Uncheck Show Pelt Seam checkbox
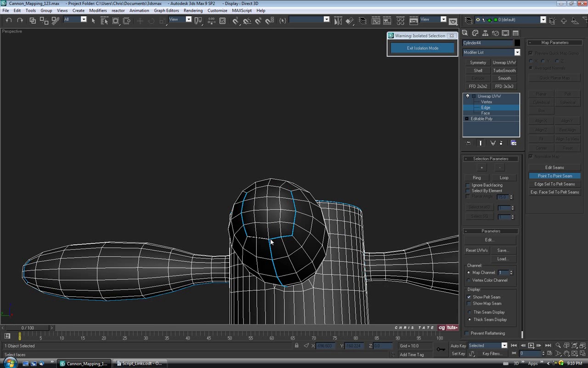 pos(469,297)
